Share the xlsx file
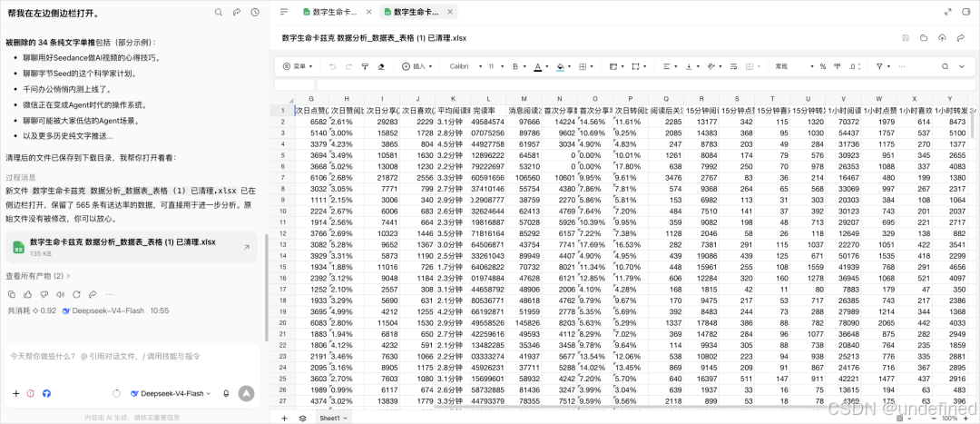The width and height of the screenshot is (980, 424). [x=960, y=38]
